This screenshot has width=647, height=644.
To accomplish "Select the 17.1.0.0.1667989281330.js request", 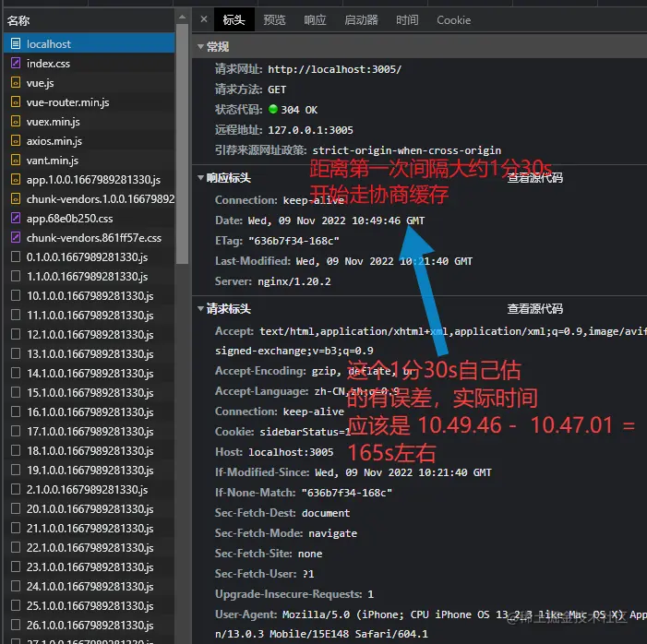I will click(x=90, y=432).
